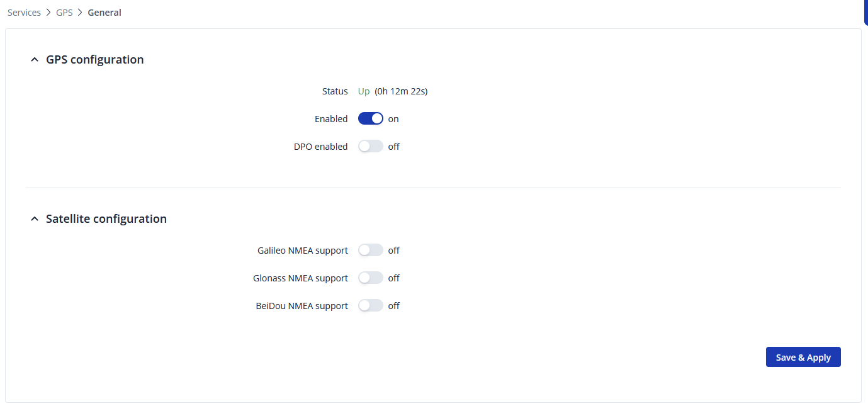Click the 'Galileo NMEA support' label text
Viewport: 868px width, 406px height.
click(302, 251)
